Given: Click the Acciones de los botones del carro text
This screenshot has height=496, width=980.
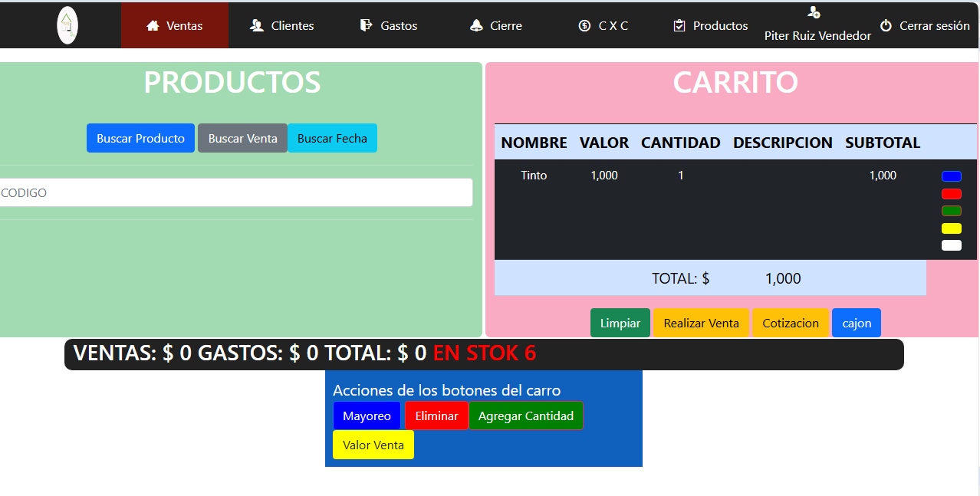Looking at the screenshot, I should pyautogui.click(x=447, y=390).
